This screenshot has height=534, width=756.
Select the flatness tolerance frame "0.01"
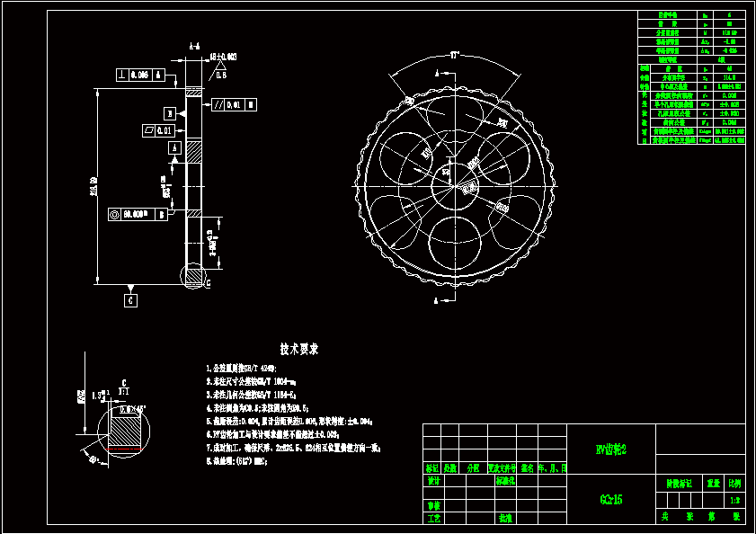click(158, 130)
